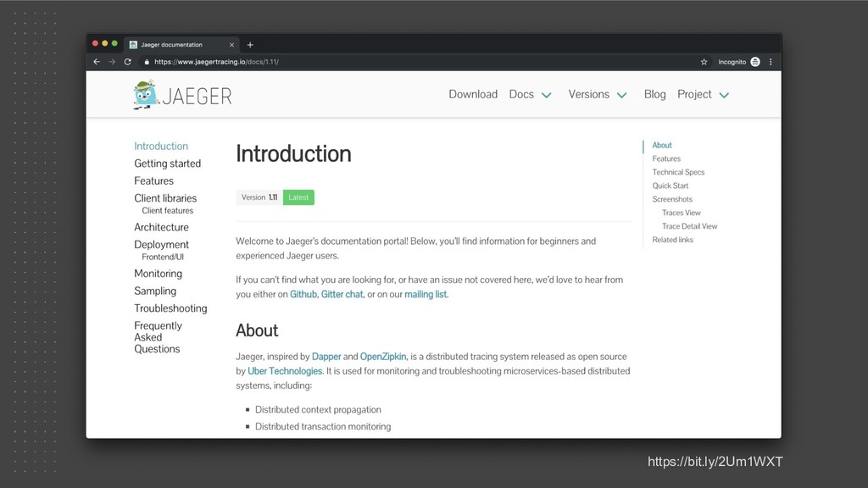Image resolution: width=868 pixels, height=488 pixels.
Task: Open the Download page from top nav
Action: pyautogui.click(x=473, y=95)
